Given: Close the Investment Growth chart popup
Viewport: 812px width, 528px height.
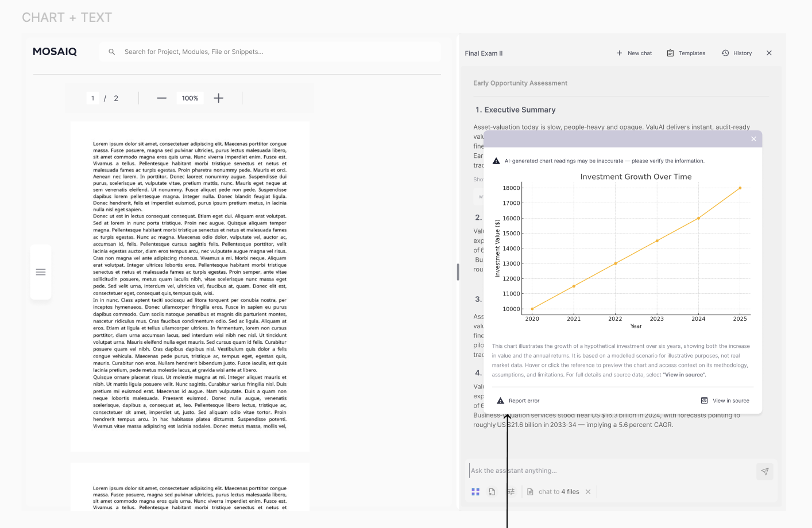Looking at the screenshot, I should (753, 139).
